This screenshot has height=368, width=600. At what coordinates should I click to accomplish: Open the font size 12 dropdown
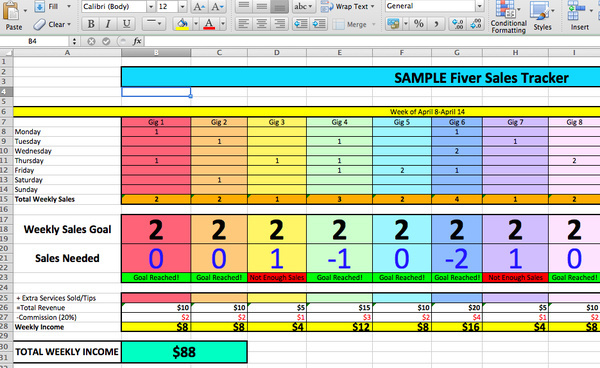[183, 7]
